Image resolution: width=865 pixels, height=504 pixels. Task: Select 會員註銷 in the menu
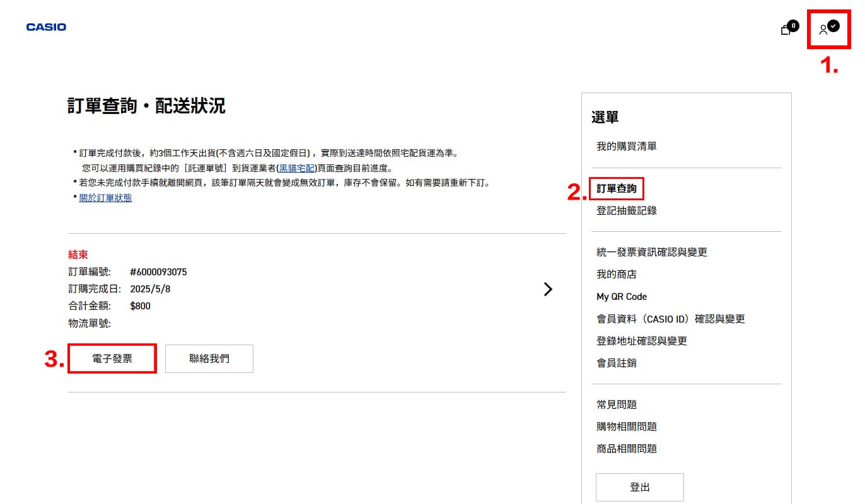(x=616, y=363)
